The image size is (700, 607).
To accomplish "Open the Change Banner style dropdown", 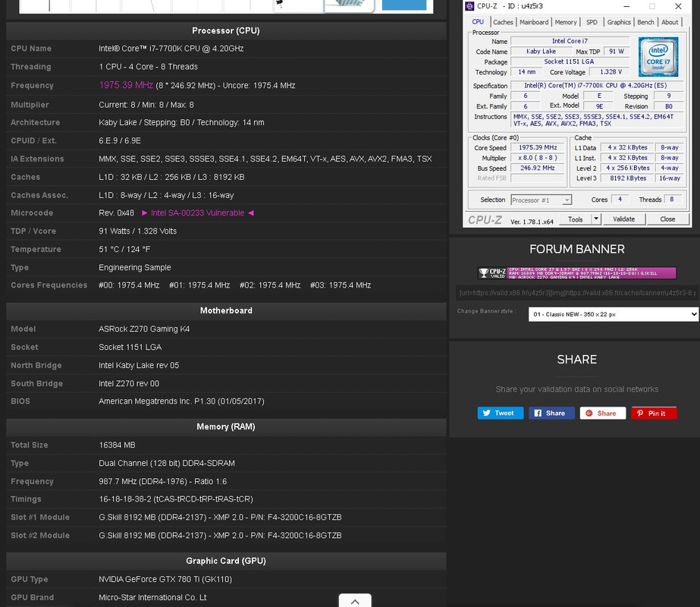I will click(x=614, y=314).
